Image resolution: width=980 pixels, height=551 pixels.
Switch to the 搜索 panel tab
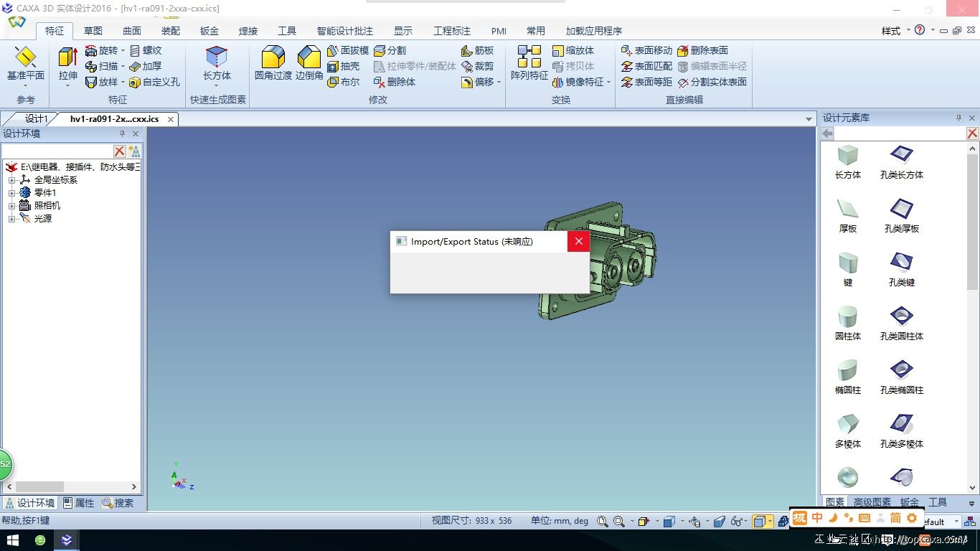(118, 503)
